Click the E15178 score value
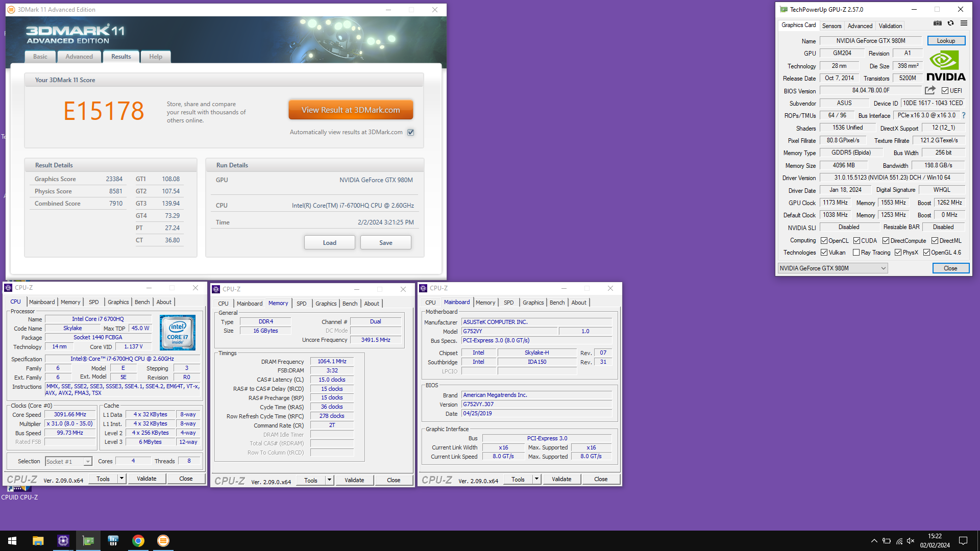The image size is (980, 551). (104, 111)
